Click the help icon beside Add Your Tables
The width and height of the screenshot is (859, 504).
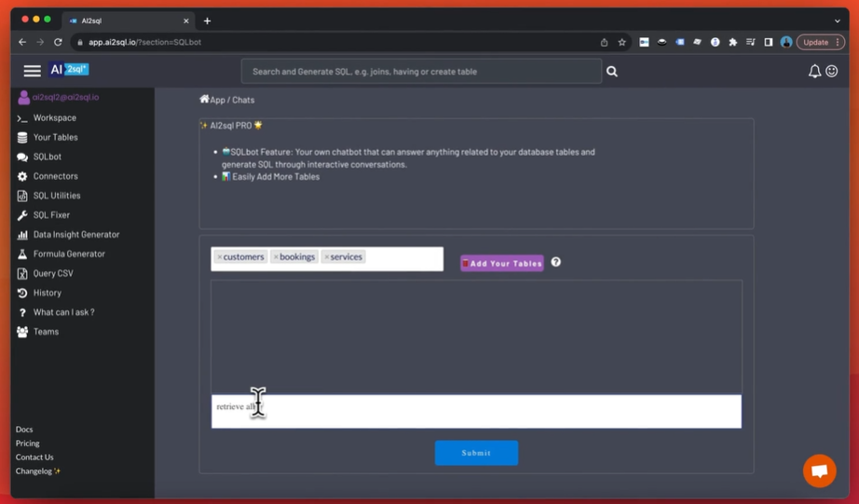(555, 262)
